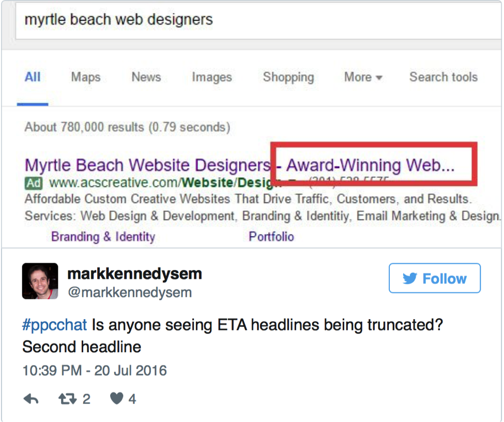Retweet the markkennedysem tweet
Viewport: 504px width, 422px height.
67,399
